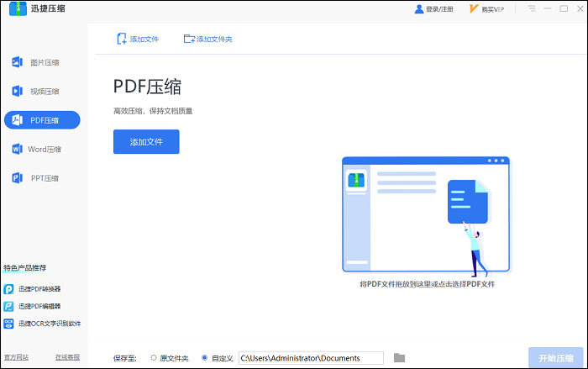Click the 购买VIP badge icon
Viewport: 588px width, 369px height.
point(474,8)
